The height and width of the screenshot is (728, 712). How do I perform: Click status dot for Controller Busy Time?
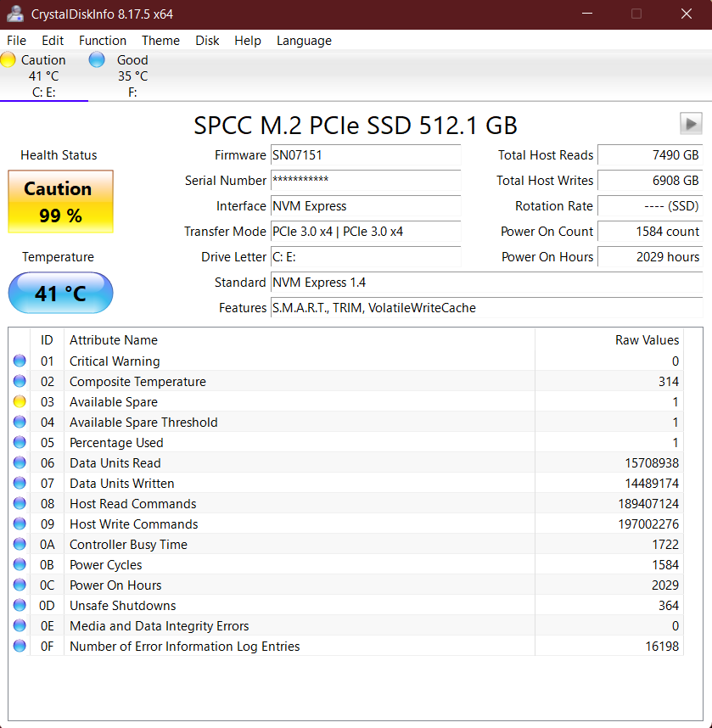[x=20, y=544]
